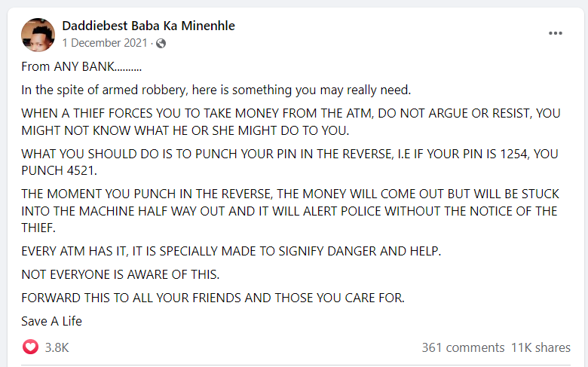Open Daddiebest Baba Ka Minenhle profile picture
The image size is (588, 367).
[38, 35]
